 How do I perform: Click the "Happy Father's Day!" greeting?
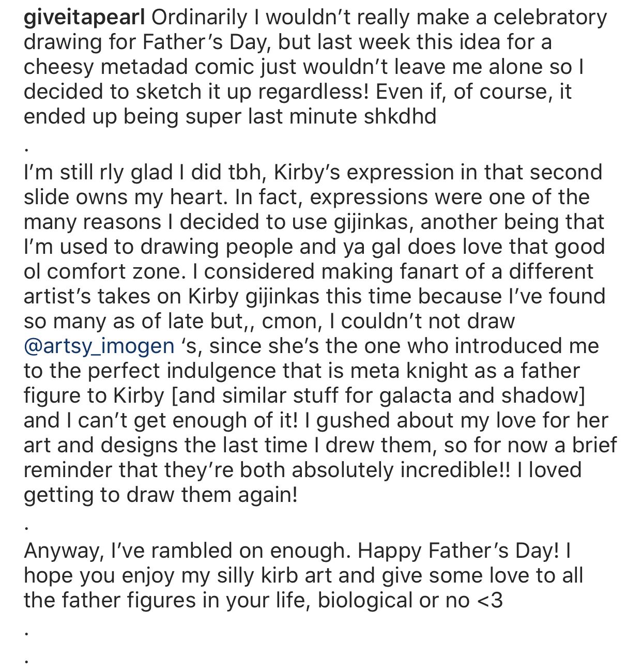457,551
